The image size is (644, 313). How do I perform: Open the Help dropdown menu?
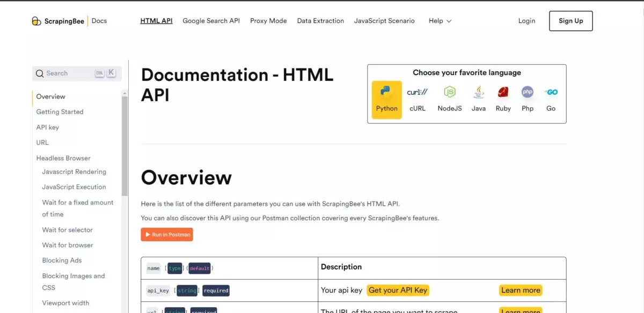pos(440,21)
